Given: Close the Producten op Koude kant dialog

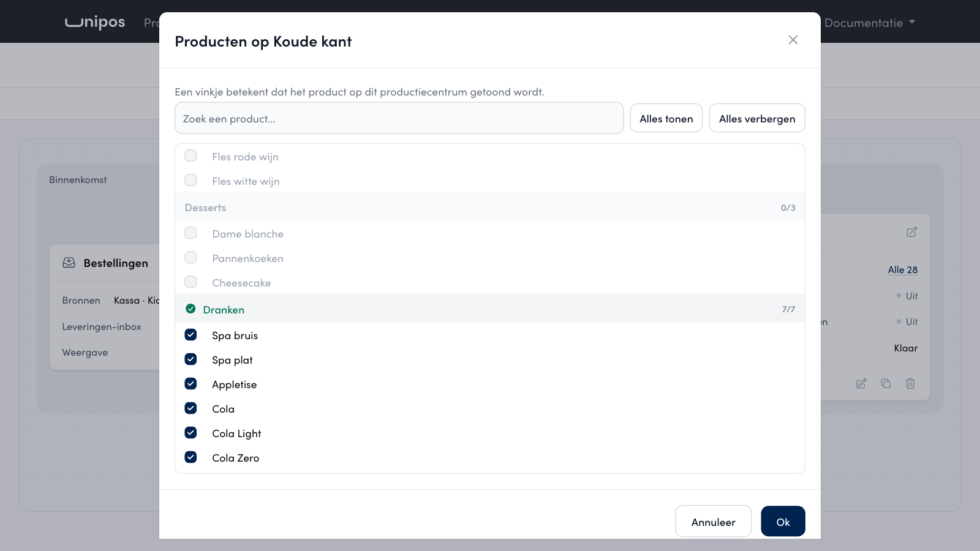Looking at the screenshot, I should click(793, 40).
